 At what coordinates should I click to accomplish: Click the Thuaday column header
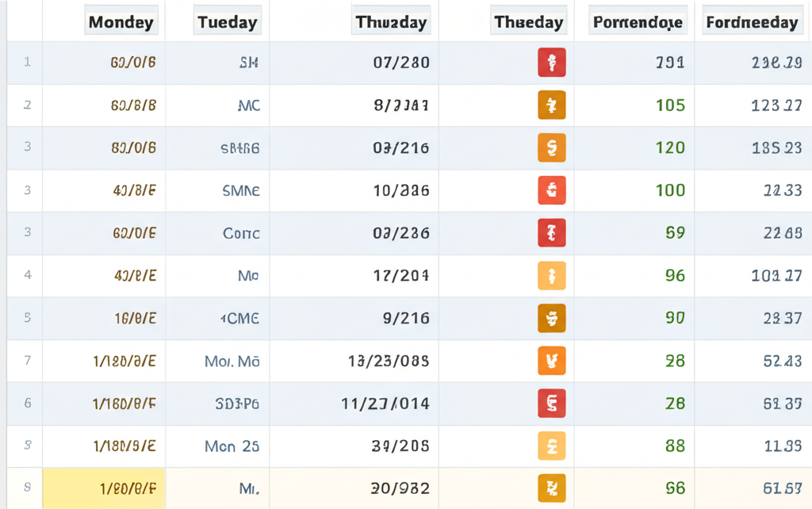(x=391, y=22)
